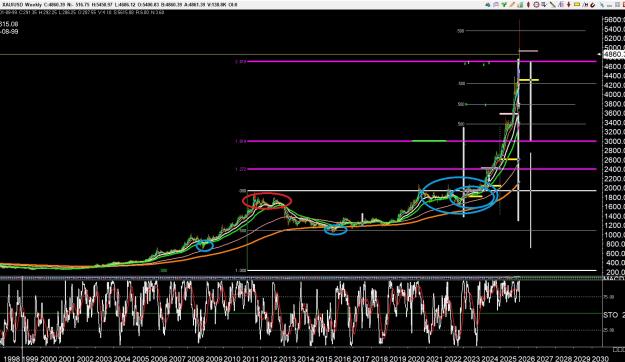Select the magenta Fibonacci line at 3000
Screen dimensions: 625x362
coord(422,141)
